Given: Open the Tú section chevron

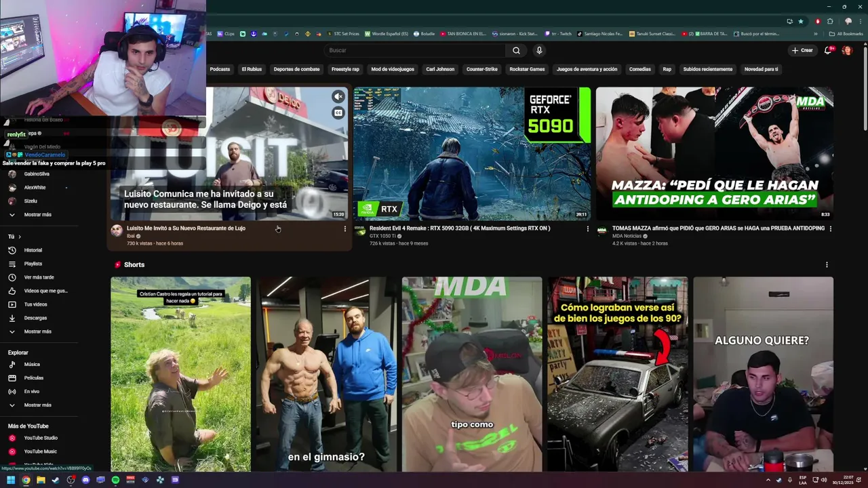Looking at the screenshot, I should [20, 237].
